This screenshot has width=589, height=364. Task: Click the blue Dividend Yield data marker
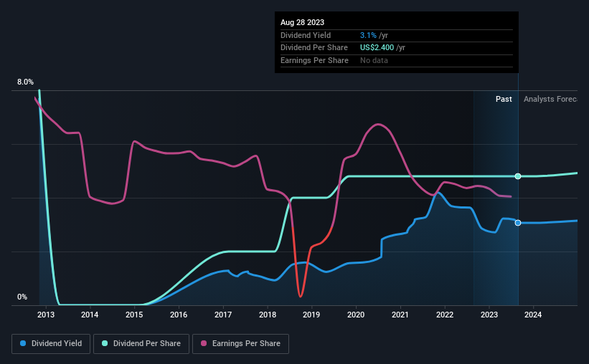pos(518,223)
